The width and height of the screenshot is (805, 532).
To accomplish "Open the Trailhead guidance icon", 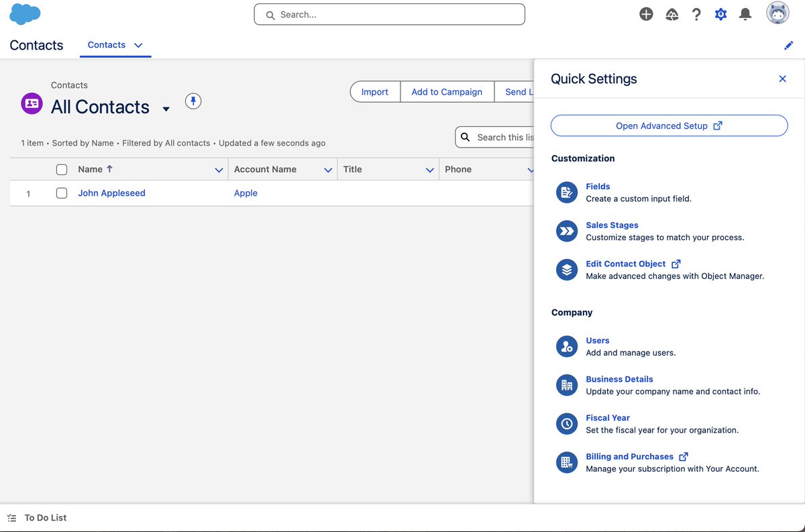I will (672, 14).
